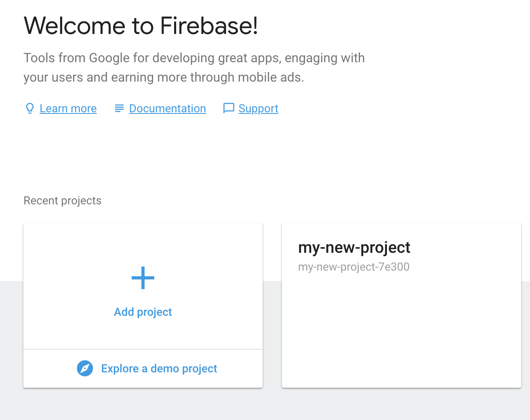
Task: Click the Tools from Google description paragraph
Action: pyautogui.click(x=194, y=67)
